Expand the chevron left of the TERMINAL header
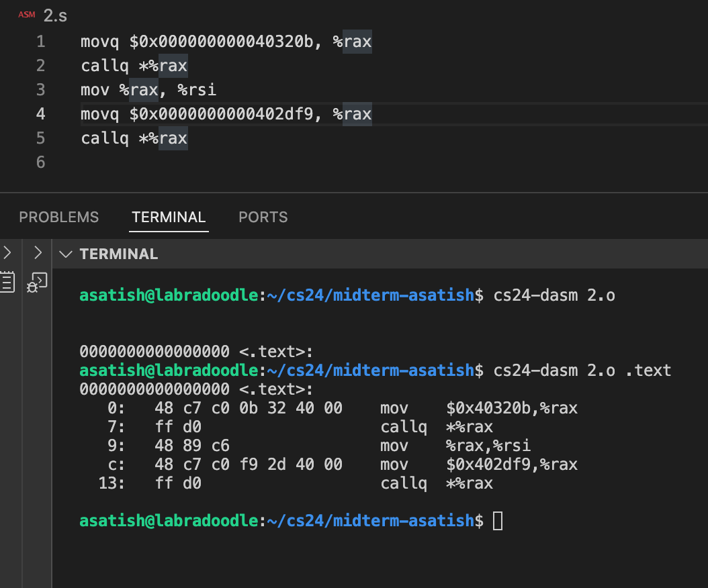708x588 pixels. pos(38,253)
